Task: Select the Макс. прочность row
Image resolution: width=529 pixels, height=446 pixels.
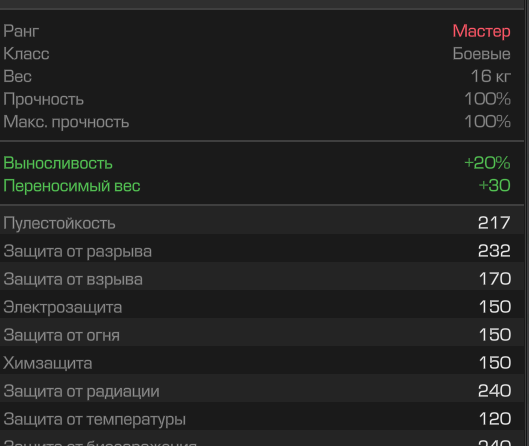Action: [x=262, y=121]
